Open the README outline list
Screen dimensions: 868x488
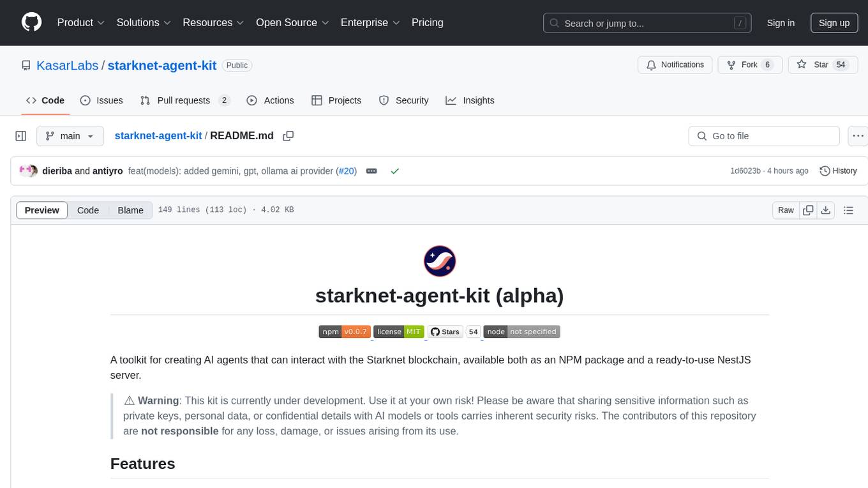coord(848,210)
